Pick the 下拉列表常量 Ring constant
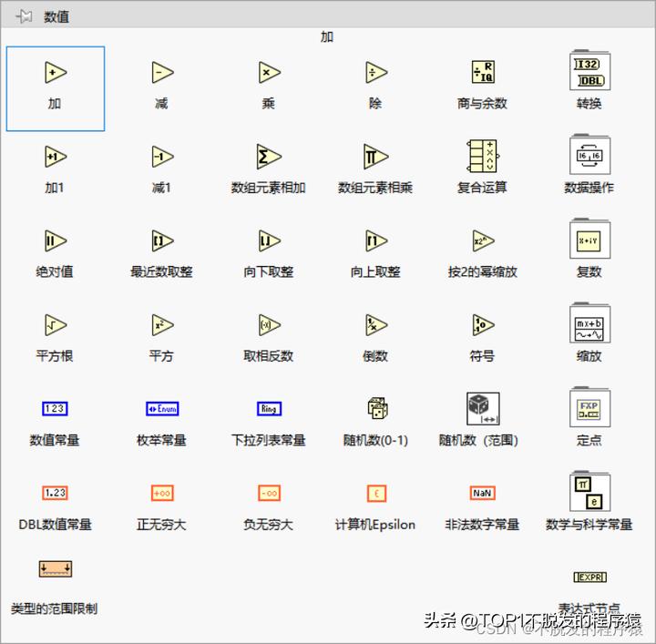The image size is (656, 644). tap(269, 409)
